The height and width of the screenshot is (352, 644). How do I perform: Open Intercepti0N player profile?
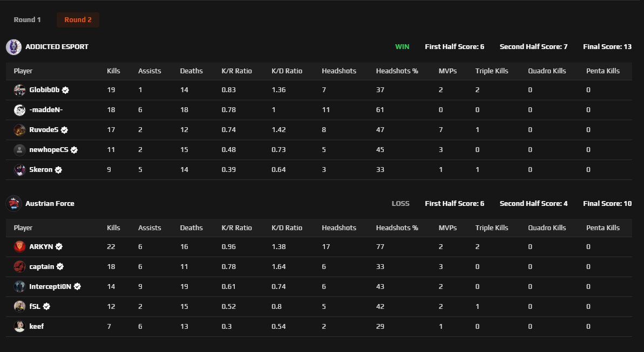(x=50, y=286)
